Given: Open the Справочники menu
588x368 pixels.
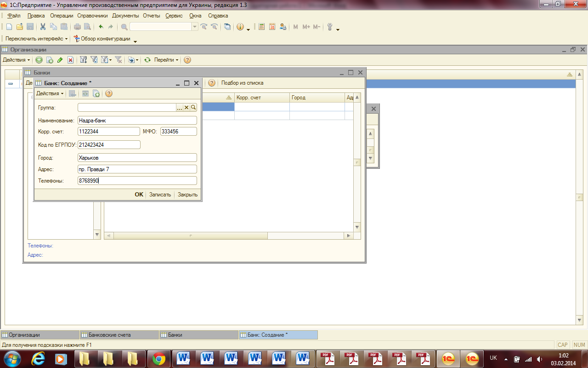Looking at the screenshot, I should point(92,16).
